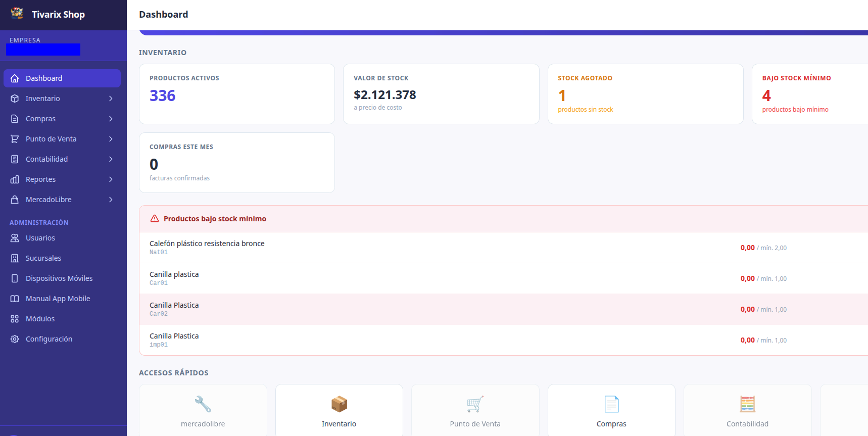Click the Punto de Venta cart icon in sidebar
This screenshot has height=436, width=868.
pyautogui.click(x=15, y=139)
